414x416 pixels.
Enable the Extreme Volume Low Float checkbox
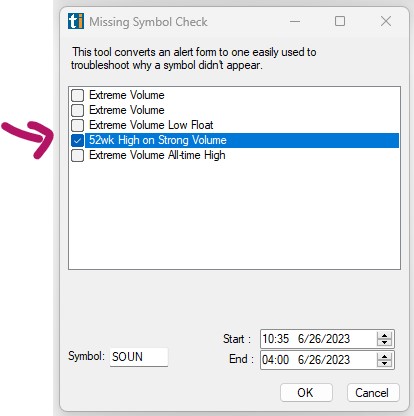77,125
